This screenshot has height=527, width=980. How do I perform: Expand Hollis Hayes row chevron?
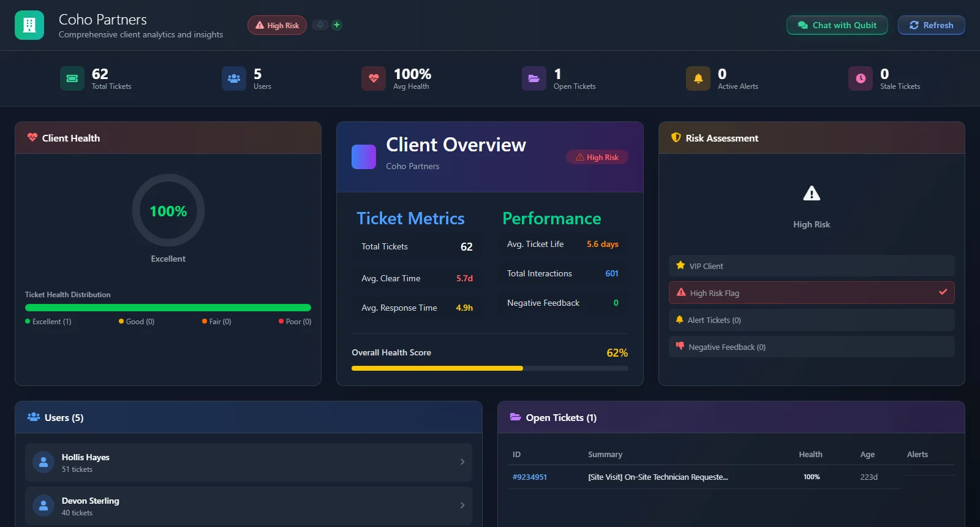pyautogui.click(x=462, y=462)
